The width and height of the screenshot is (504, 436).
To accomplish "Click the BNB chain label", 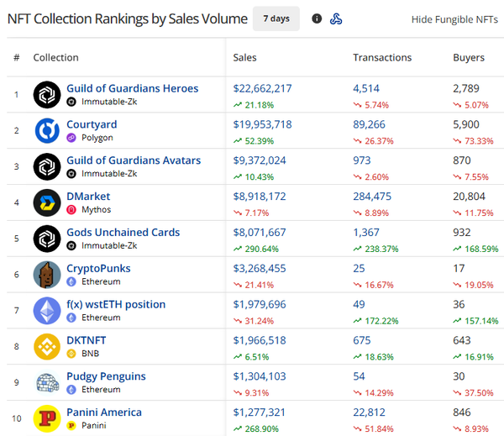I will (90, 354).
